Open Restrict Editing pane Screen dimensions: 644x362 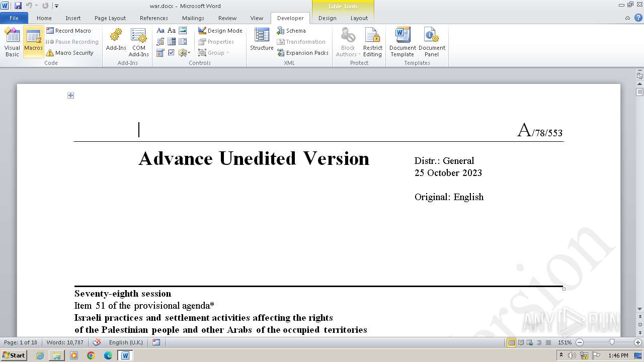(372, 42)
